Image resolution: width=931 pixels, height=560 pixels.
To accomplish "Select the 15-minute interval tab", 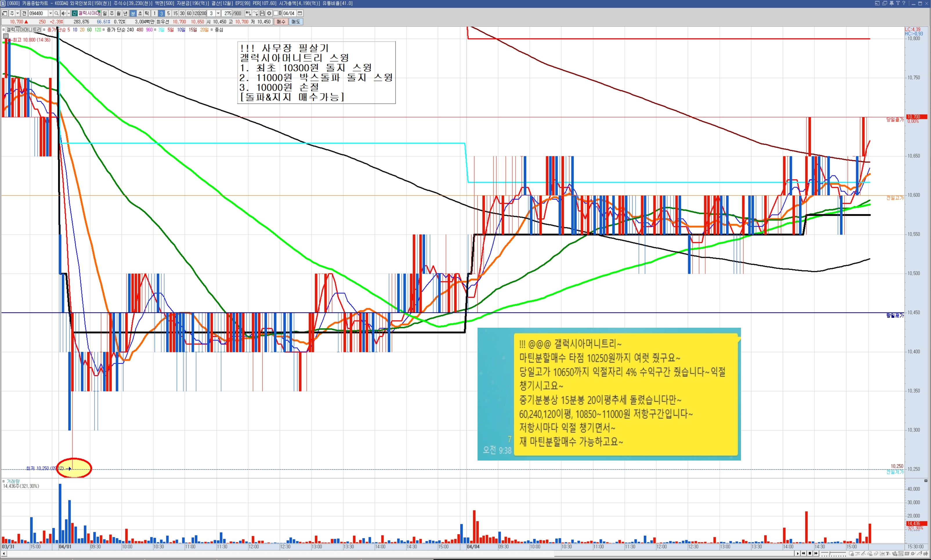I will [175, 14].
